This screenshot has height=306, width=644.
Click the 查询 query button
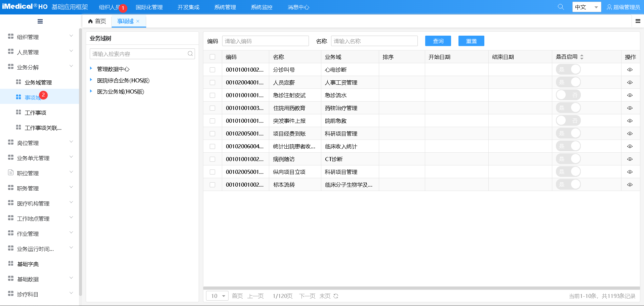tap(438, 41)
